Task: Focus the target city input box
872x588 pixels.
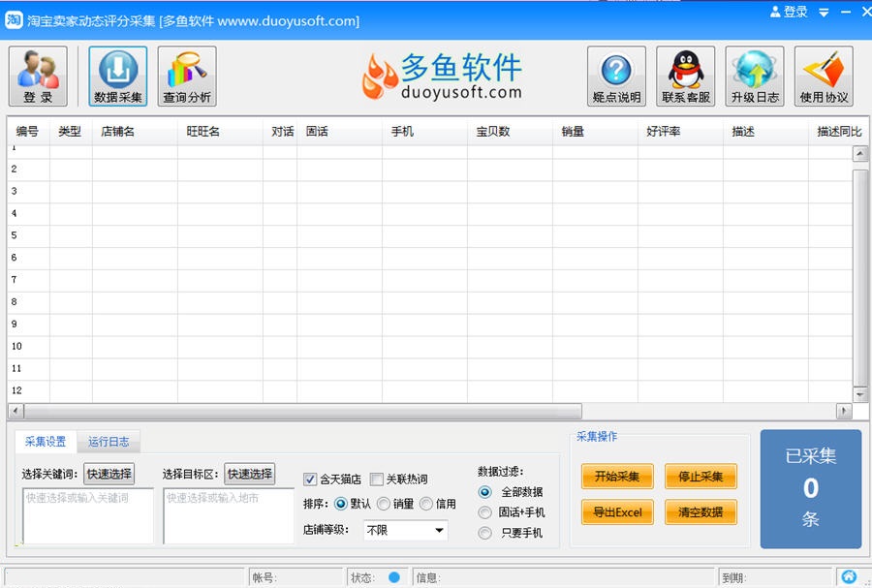Action: tap(229, 515)
